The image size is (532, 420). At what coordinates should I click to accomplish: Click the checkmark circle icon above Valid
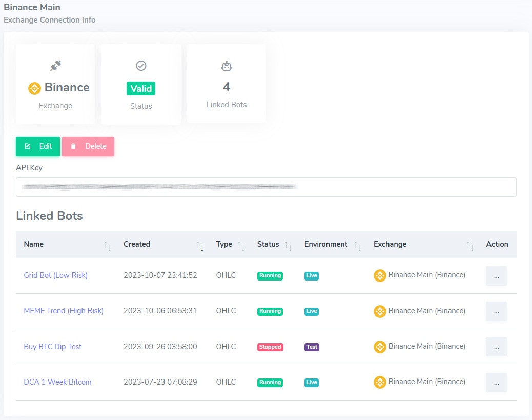click(141, 66)
